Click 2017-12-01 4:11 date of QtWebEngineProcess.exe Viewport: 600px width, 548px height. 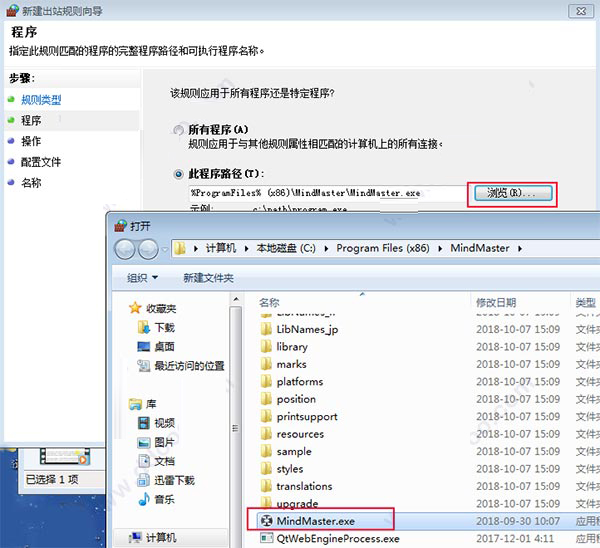515,539
